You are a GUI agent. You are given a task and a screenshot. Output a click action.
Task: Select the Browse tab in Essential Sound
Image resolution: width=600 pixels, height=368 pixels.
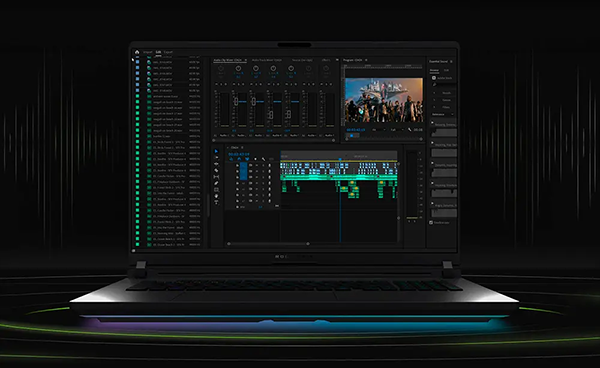434,70
